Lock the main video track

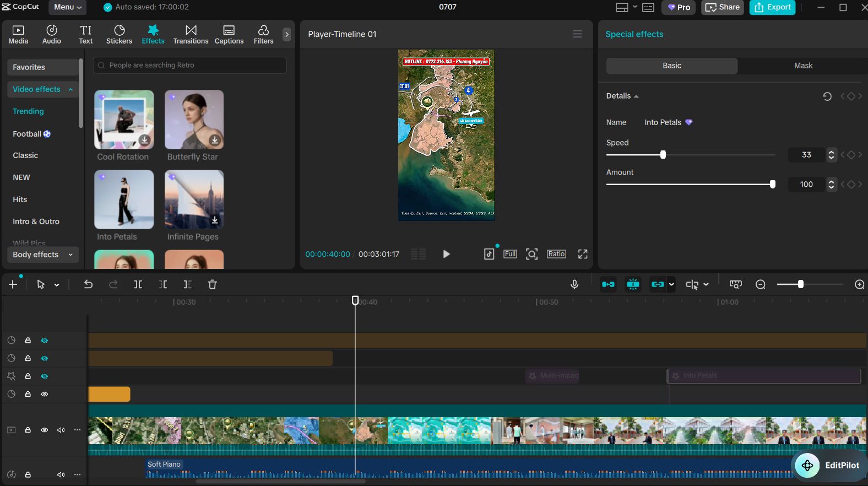(x=28, y=430)
